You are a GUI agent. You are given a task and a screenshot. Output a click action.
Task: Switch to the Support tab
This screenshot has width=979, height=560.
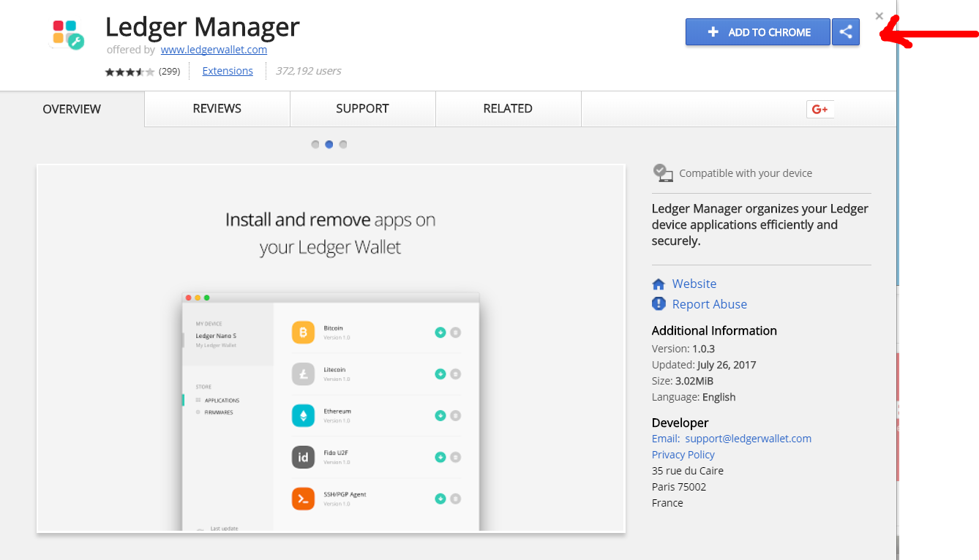tap(362, 108)
